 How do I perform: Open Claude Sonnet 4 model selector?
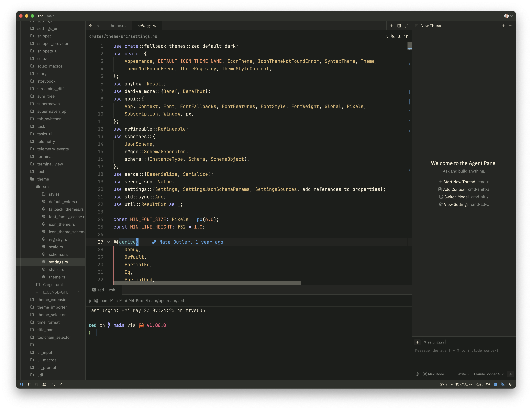[x=489, y=374]
